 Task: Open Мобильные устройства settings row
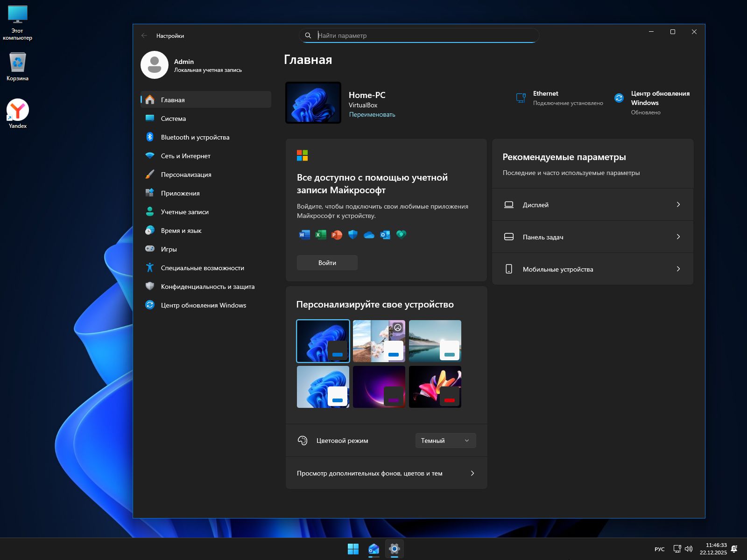pos(592,269)
